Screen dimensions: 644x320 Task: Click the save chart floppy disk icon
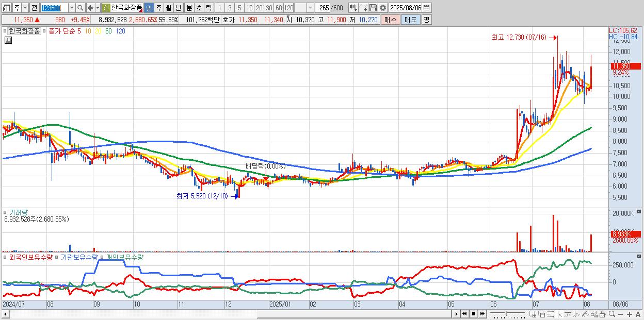(x=373, y=8)
